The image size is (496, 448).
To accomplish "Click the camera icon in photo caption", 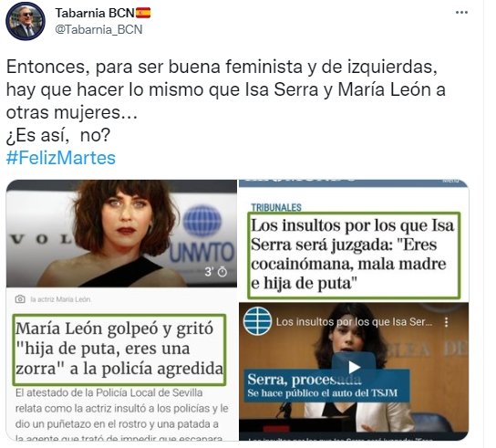I will coord(20,299).
